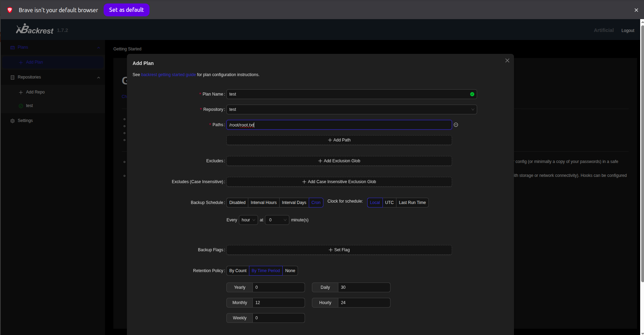Select Add Plan in sidebar
Viewport: 644px width, 335px height.
tap(52, 62)
